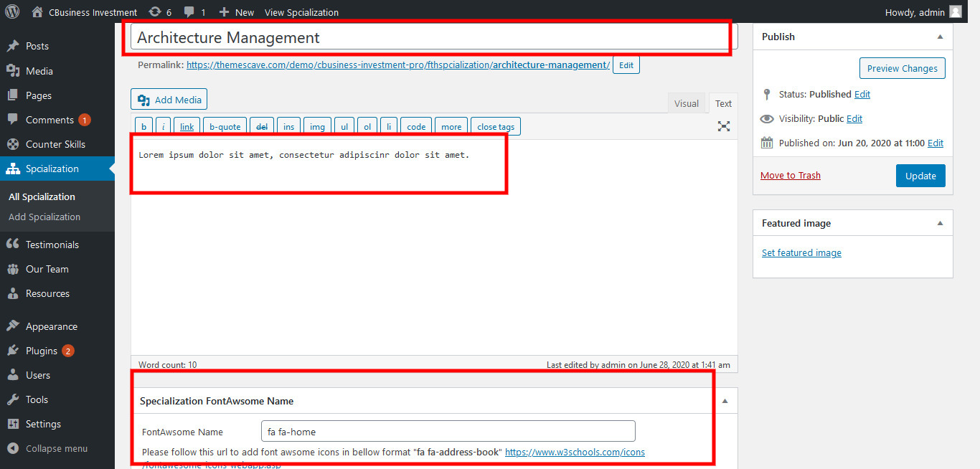980x469 pixels.
Task: Click the li quicktag button
Action: click(x=388, y=126)
